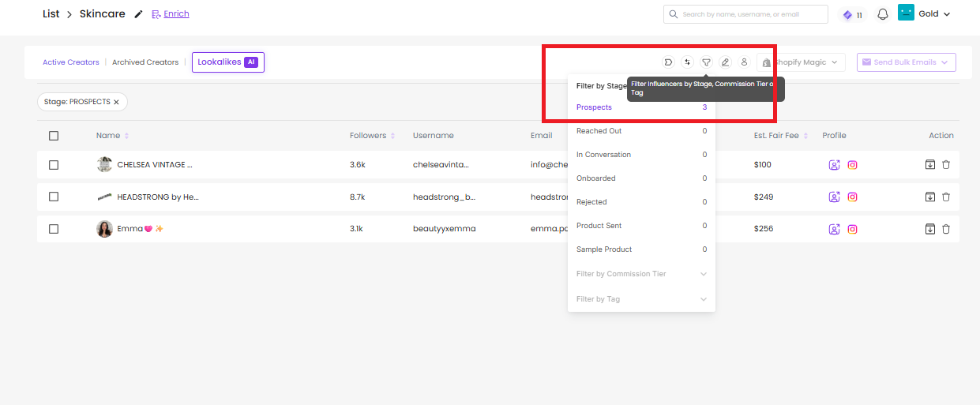The width and height of the screenshot is (980, 405).
Task: Click the person icon in the toolbar
Action: pyautogui.click(x=744, y=62)
